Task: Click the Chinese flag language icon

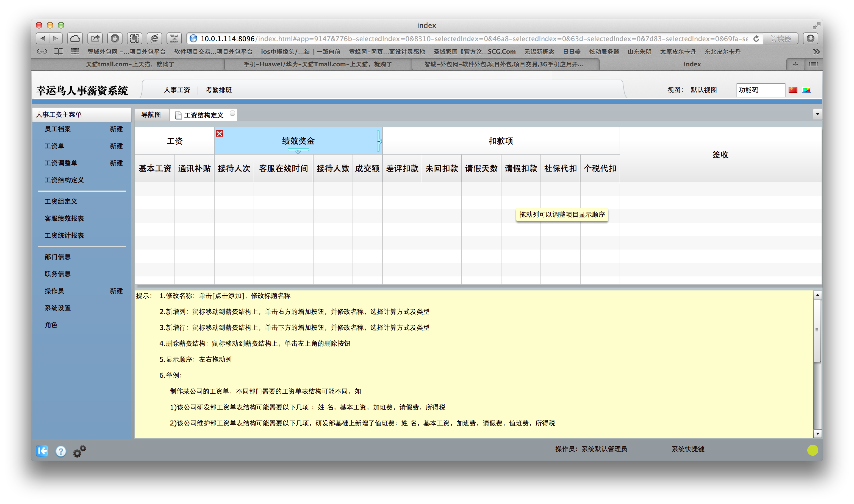Action: (x=793, y=90)
